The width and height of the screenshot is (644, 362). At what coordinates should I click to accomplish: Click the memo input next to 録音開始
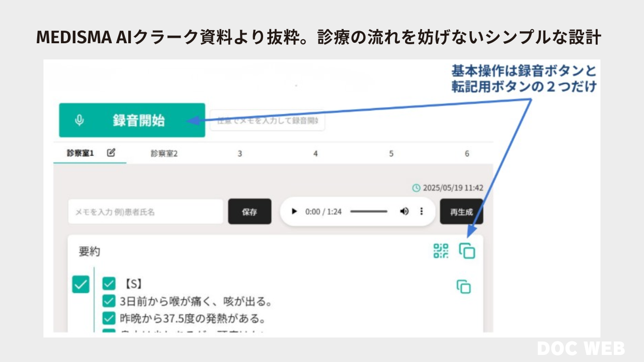pyautogui.click(x=267, y=121)
